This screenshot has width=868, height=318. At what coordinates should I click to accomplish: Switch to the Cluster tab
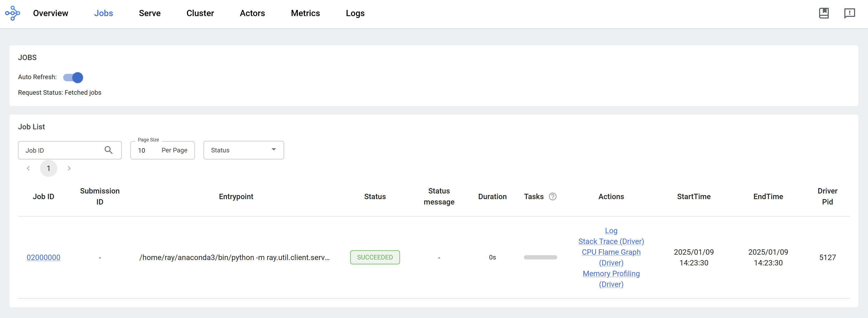[200, 13]
